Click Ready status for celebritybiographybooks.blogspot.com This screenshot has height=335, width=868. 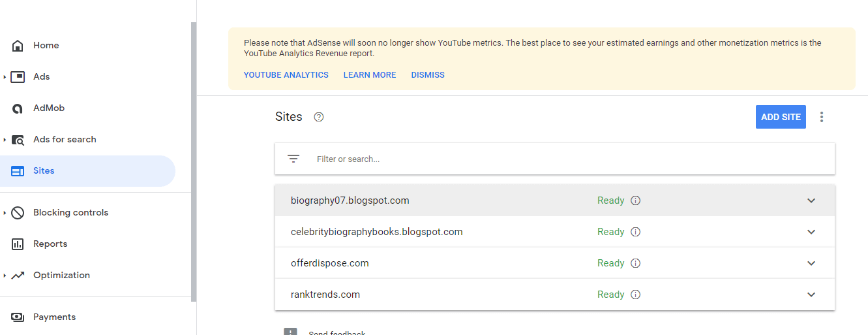[x=611, y=232]
